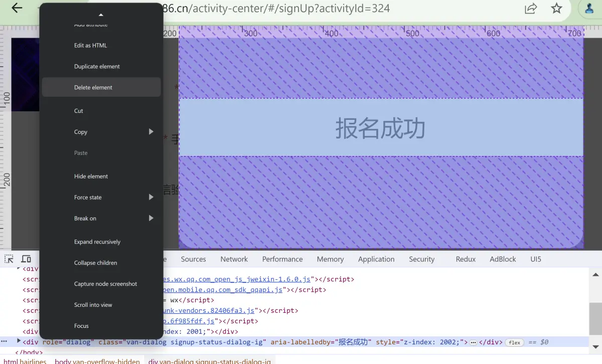Open the Security tab

[x=421, y=259]
